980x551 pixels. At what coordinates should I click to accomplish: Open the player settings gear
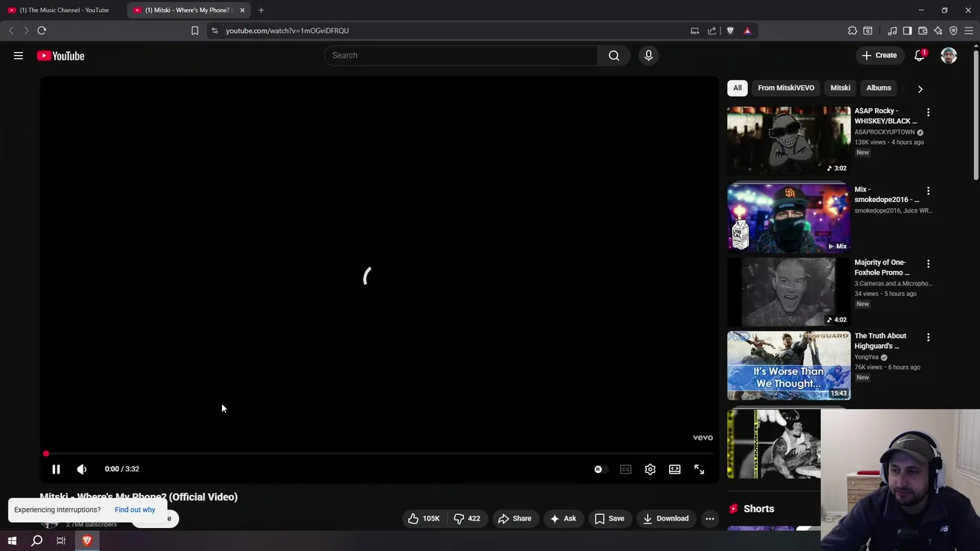click(650, 469)
